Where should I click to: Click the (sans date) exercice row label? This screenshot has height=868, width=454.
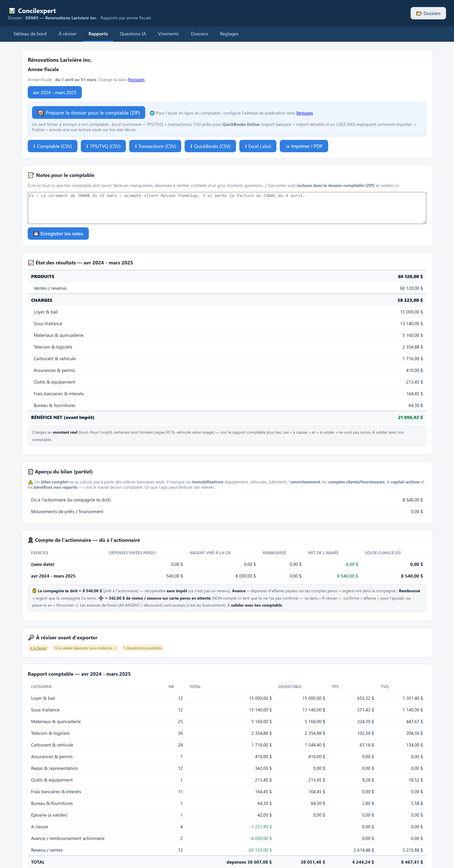click(x=42, y=564)
